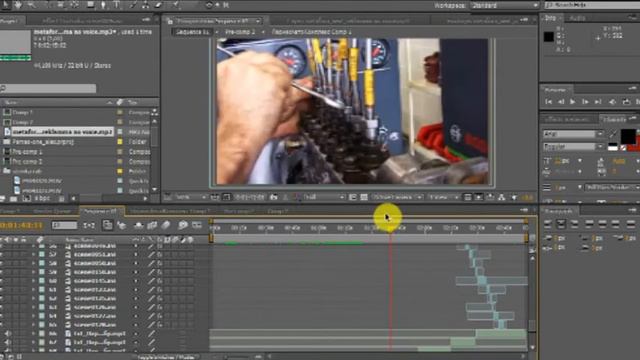Viewport: 640px width, 360px height.
Task: Enable Frame Blending for the composition
Action: click(x=152, y=225)
